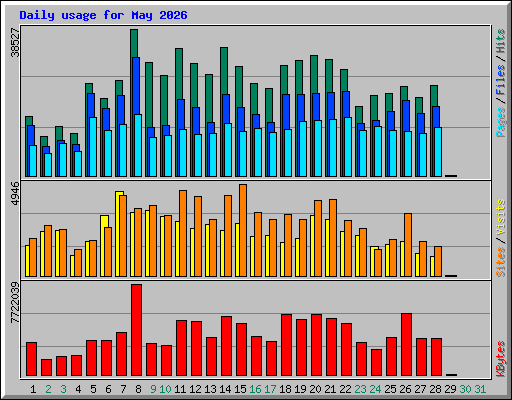This screenshot has height=400, width=512.
Task: Click the red KBytes bar for day 26
Action: pos(406,345)
